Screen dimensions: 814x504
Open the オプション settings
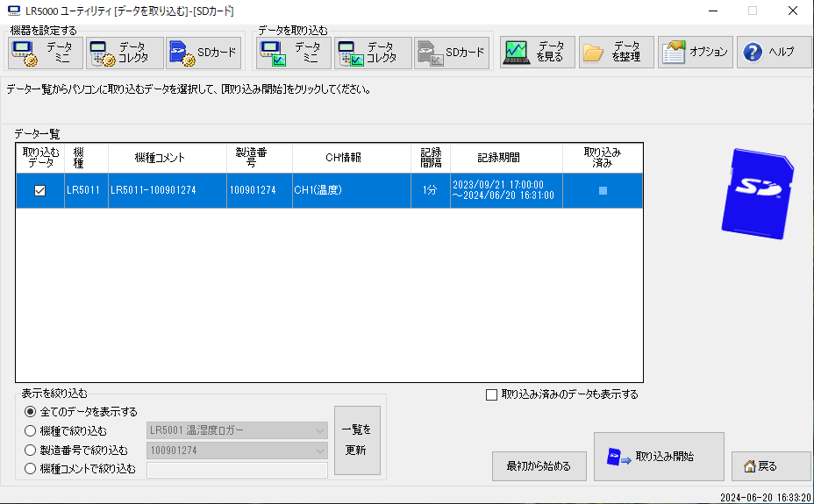coord(696,53)
